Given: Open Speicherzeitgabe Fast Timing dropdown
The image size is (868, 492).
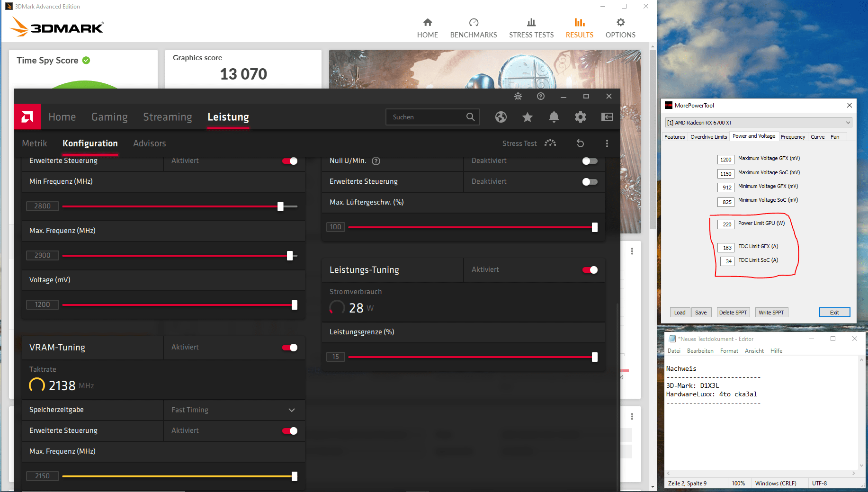Looking at the screenshot, I should tap(234, 410).
